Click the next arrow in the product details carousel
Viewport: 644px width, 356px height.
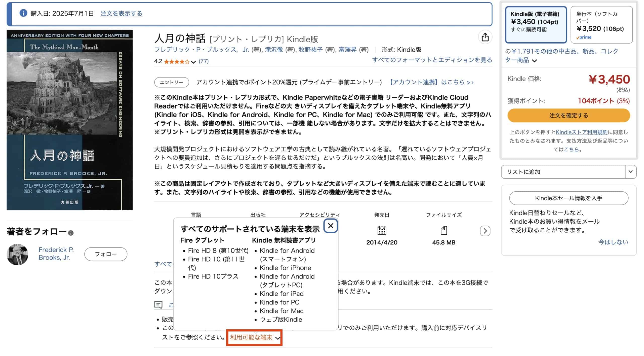click(x=485, y=231)
